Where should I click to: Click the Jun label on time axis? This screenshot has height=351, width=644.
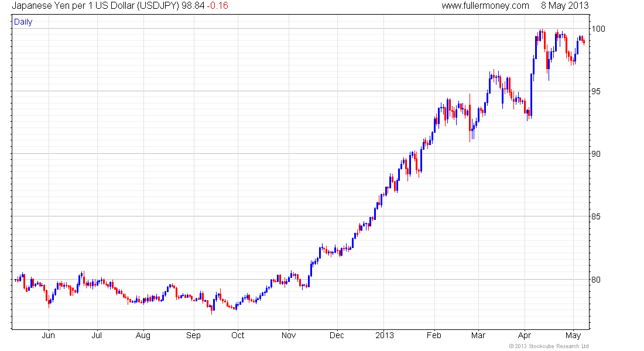[x=49, y=335]
